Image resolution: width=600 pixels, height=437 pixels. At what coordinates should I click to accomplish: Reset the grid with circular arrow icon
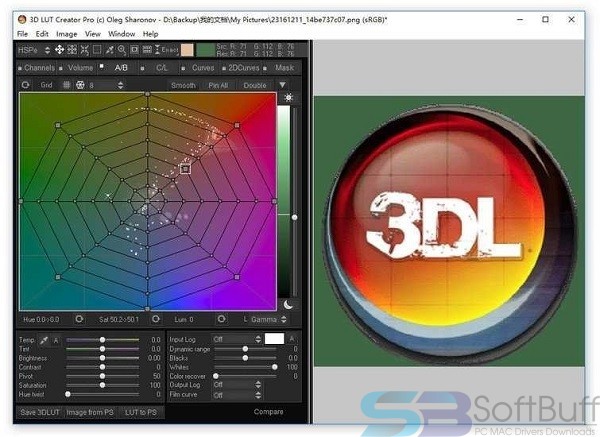click(x=25, y=85)
